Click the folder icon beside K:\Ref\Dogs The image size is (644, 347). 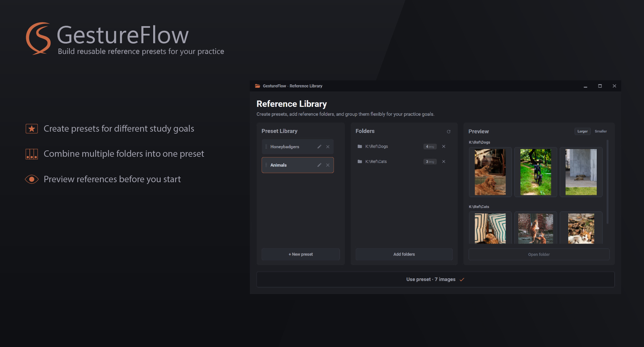click(x=360, y=146)
